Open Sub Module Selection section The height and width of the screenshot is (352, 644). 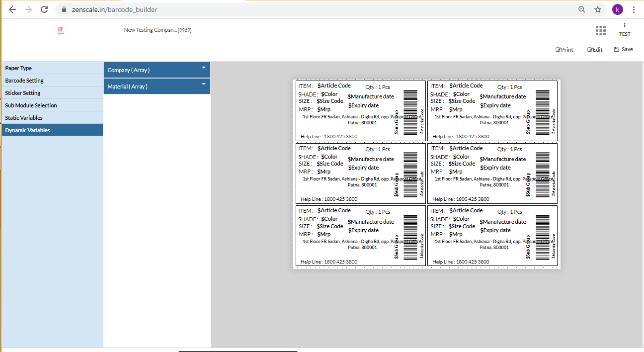52,105
